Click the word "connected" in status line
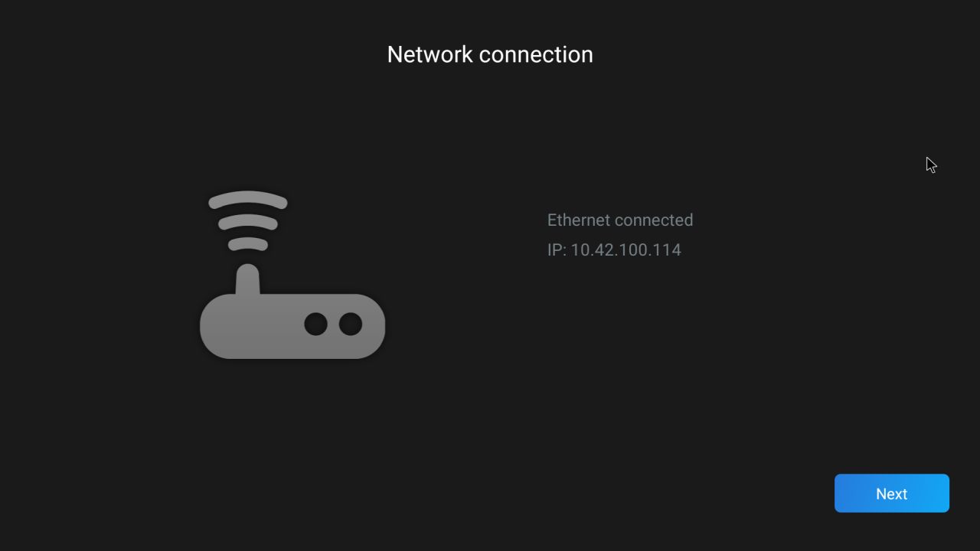This screenshot has width=980, height=551. 654,220
